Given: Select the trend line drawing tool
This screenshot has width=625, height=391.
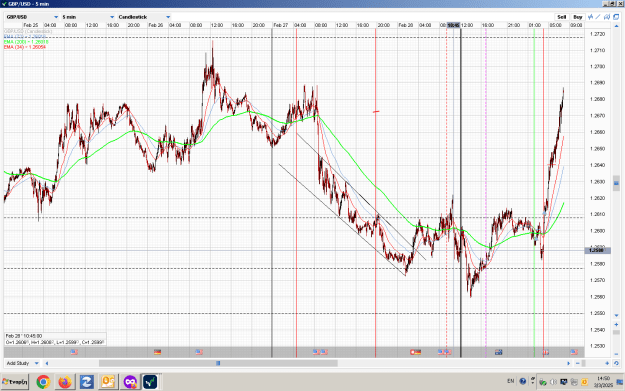Looking at the screenshot, I should [x=598, y=17].
